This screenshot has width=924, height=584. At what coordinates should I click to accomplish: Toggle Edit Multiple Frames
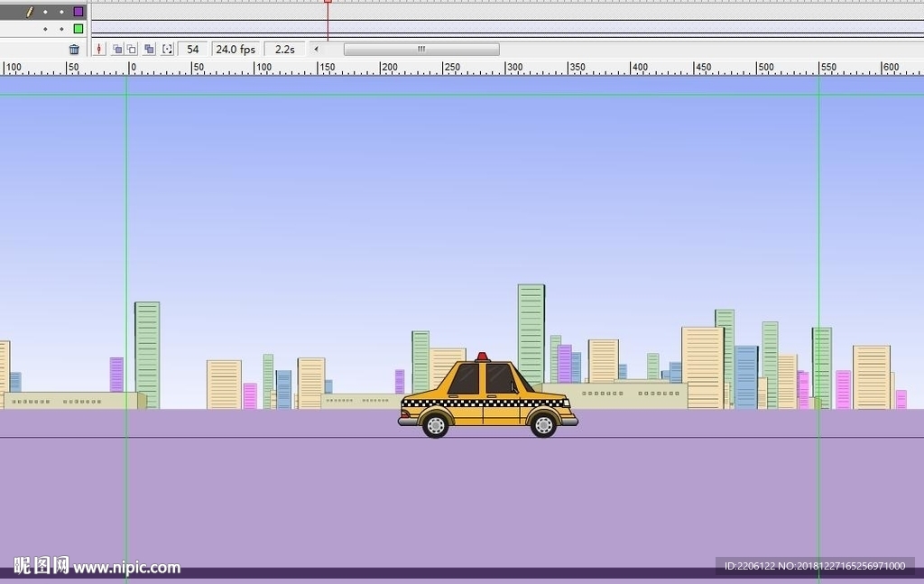(149, 50)
